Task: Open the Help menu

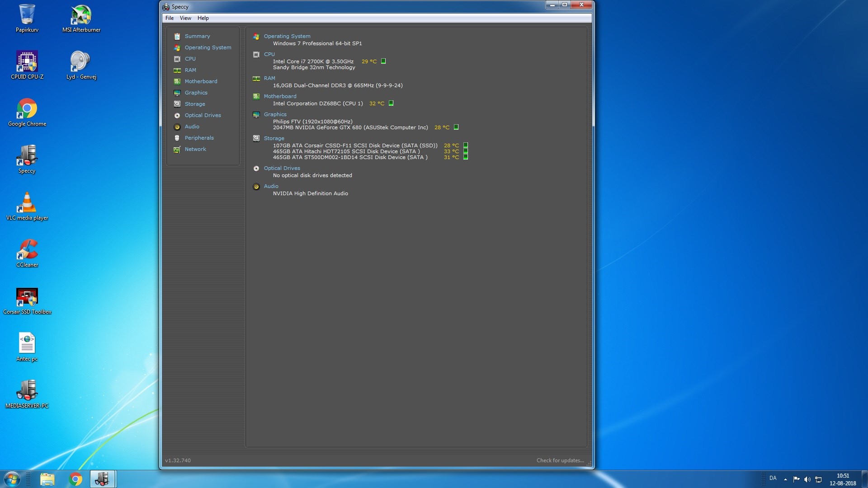Action: point(203,18)
